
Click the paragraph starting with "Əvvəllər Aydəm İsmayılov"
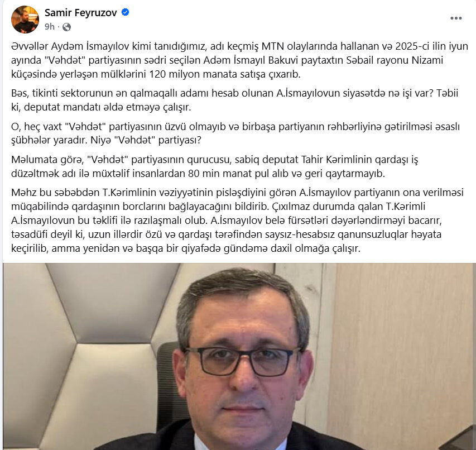pos(239,60)
